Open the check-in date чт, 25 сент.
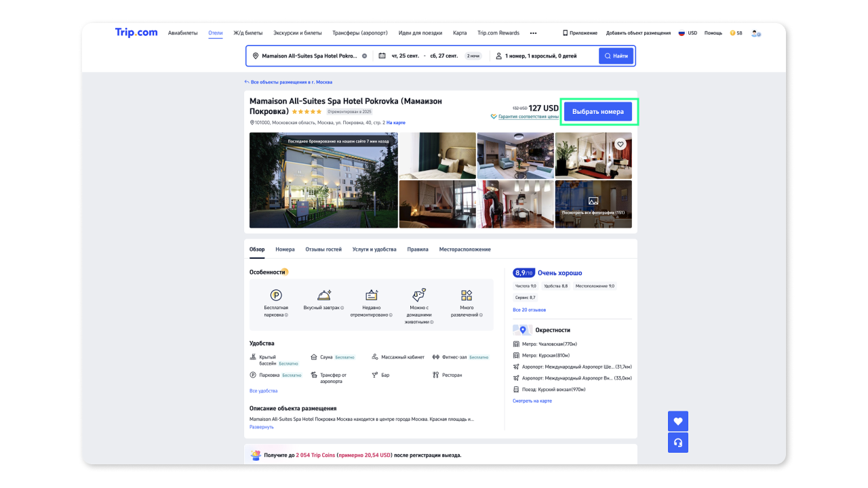 click(405, 56)
